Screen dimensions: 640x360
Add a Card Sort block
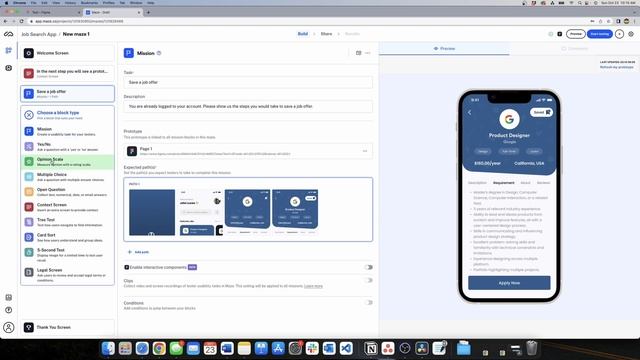point(68,237)
